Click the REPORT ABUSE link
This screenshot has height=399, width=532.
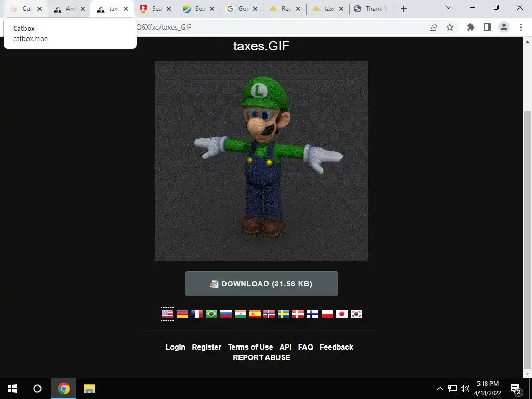(x=262, y=357)
